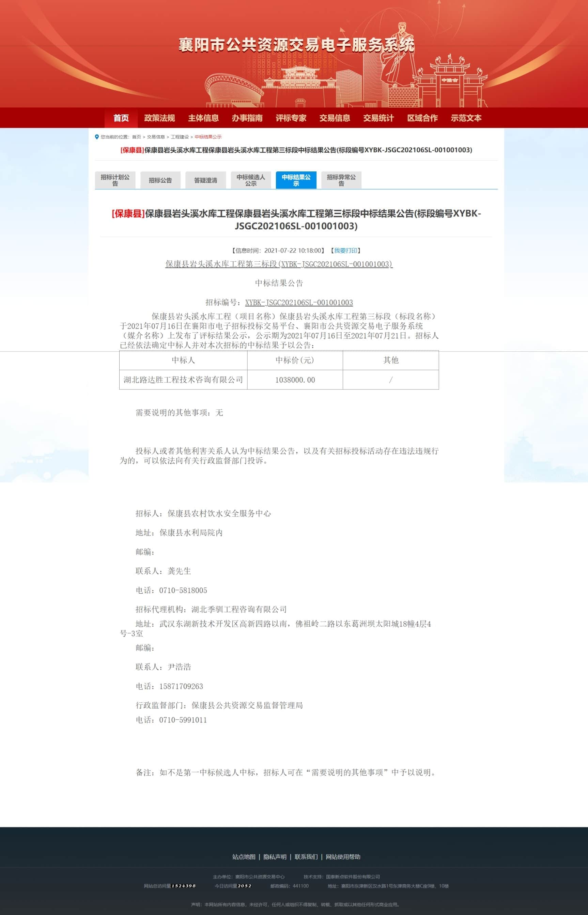Click 联系我们 in the footer
This screenshot has width=588, height=915.
pyautogui.click(x=306, y=857)
